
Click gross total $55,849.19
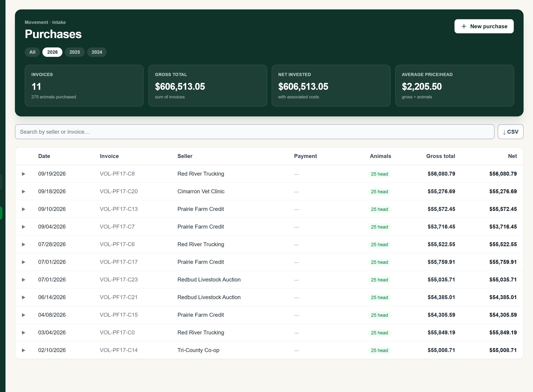click(441, 333)
